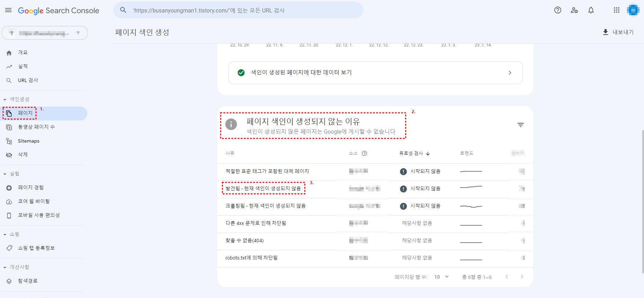
Task: Click the 쇼핑 탭 등록정보 tag icon
Action: tap(9, 248)
